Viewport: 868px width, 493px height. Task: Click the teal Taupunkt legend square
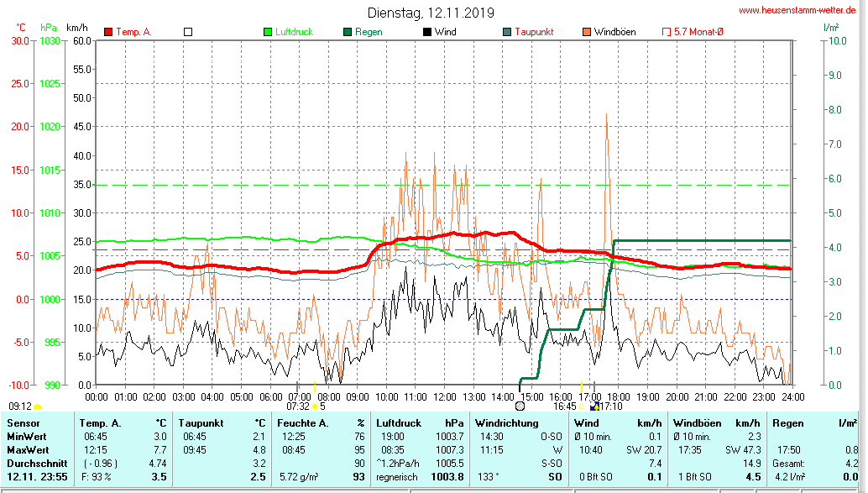(507, 32)
